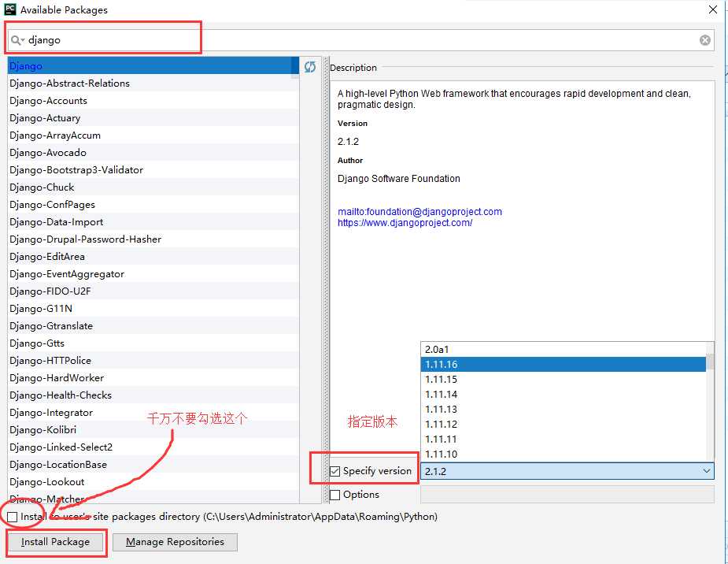Select Django-Integrator package
The width and height of the screenshot is (728, 564).
(x=153, y=413)
